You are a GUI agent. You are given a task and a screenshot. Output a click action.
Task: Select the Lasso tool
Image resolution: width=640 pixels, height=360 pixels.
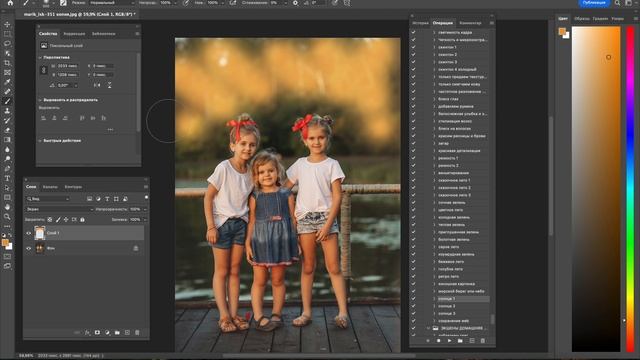7,43
